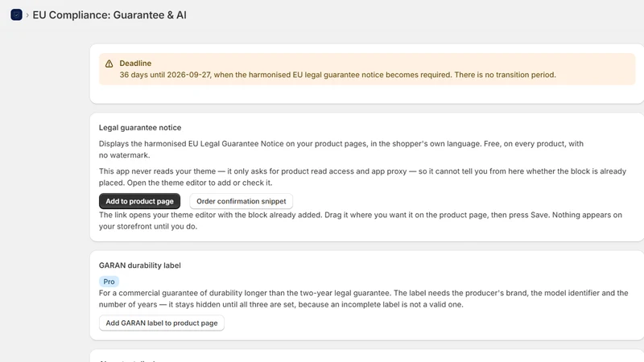Click the white space below the Deadline banner
Image resolution: width=644 pixels, height=362 pixels.
pyautogui.click(x=367, y=94)
